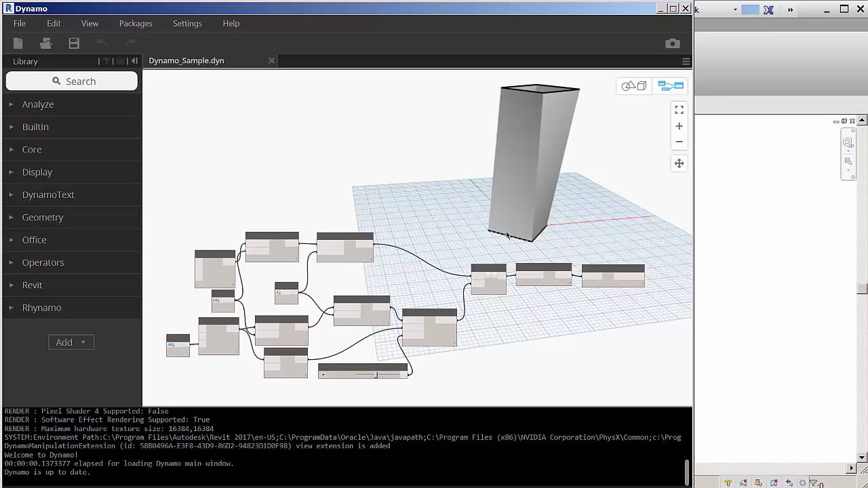Zoom out using the minus icon
This screenshot has width=868, height=488.
(x=679, y=142)
